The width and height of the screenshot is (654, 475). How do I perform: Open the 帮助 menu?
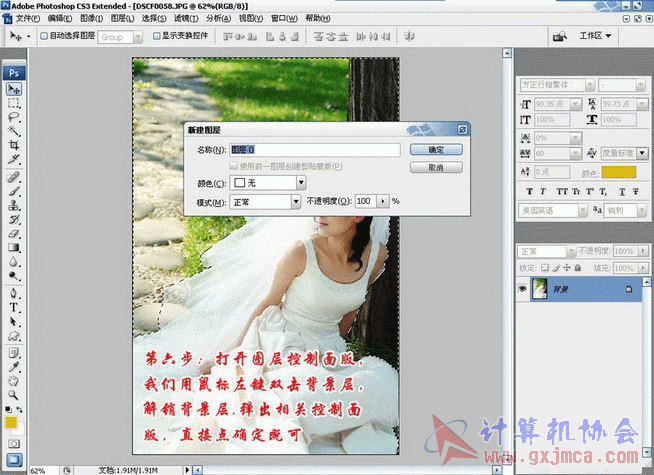click(318, 18)
